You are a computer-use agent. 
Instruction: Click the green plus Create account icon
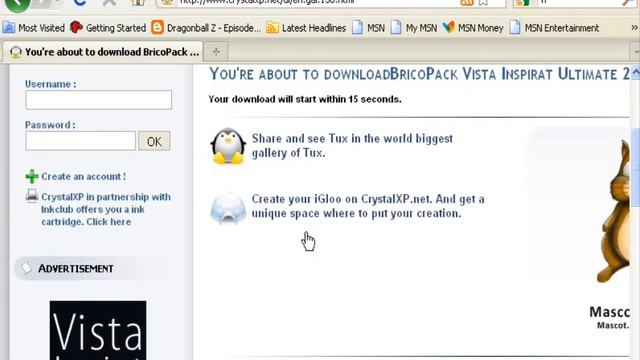click(32, 177)
